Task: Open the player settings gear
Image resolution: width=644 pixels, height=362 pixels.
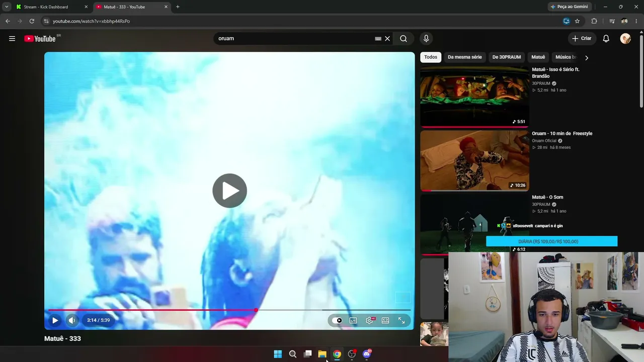Action: click(369, 321)
